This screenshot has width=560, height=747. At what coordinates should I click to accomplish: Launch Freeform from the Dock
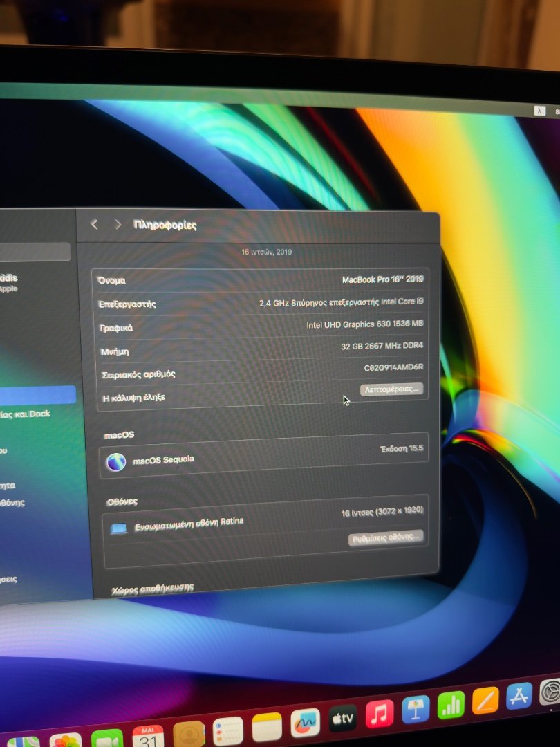(x=306, y=723)
